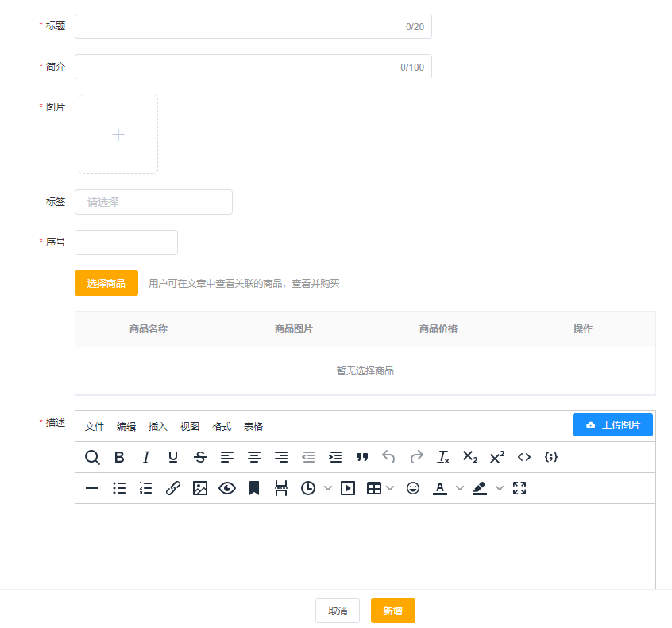Viewport: 672px width, 628px height.
Task: Toggle the preview eye icon
Action: pos(227,488)
